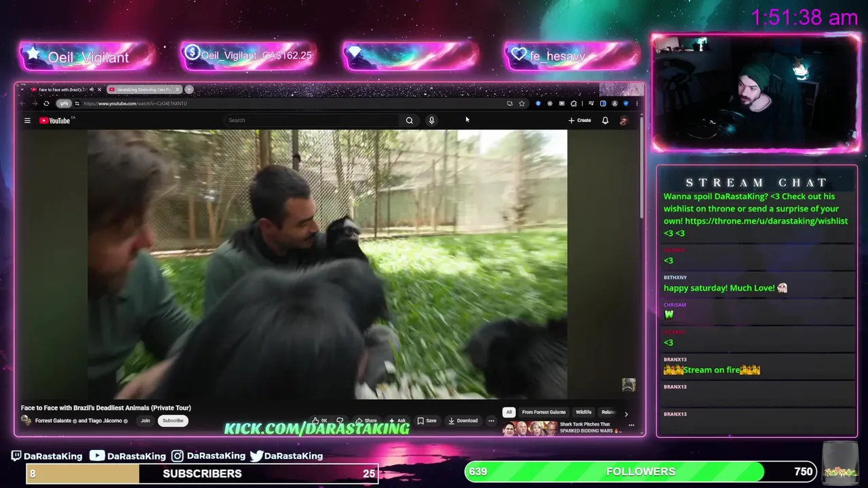Like the video with thumbs up
868x488 pixels.
319,421
